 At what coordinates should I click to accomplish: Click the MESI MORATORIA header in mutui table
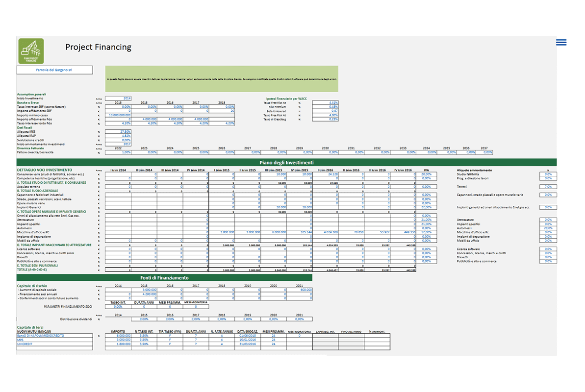click(300, 331)
